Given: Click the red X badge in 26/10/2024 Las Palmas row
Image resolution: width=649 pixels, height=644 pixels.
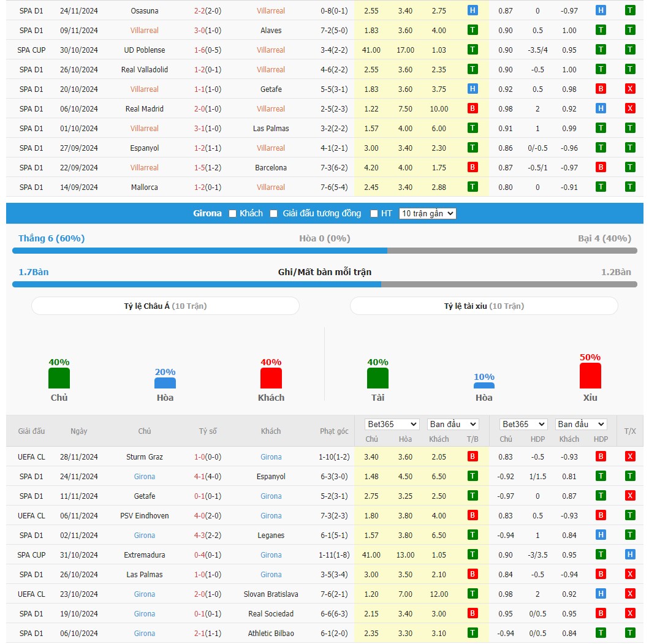Looking at the screenshot, I should pos(630,574).
